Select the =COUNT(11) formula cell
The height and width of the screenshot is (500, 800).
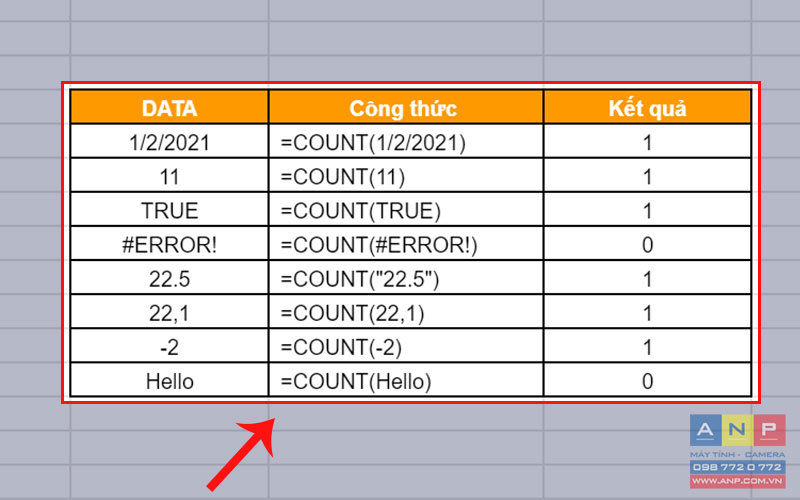click(404, 176)
